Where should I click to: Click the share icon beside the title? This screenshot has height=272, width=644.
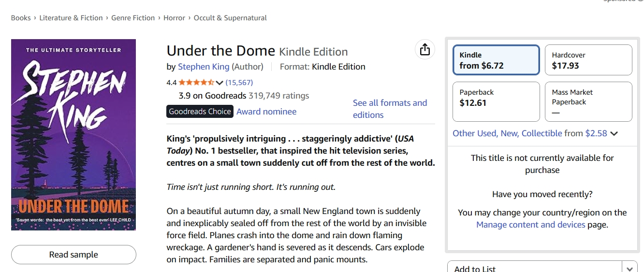pos(425,49)
